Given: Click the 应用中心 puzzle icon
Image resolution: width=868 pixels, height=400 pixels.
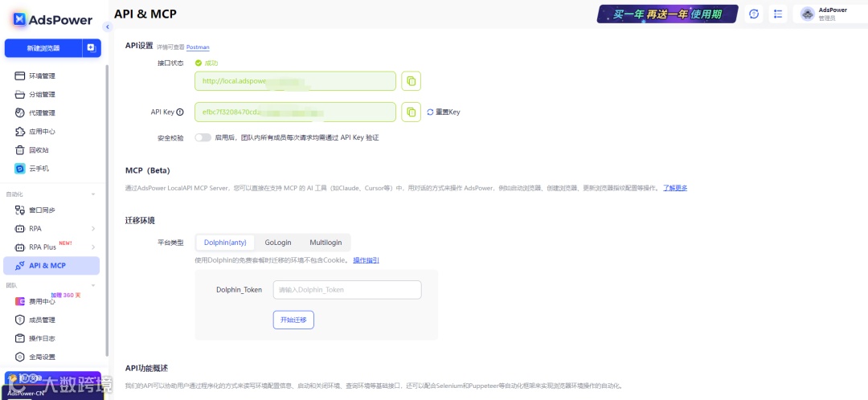Looking at the screenshot, I should click(20, 132).
